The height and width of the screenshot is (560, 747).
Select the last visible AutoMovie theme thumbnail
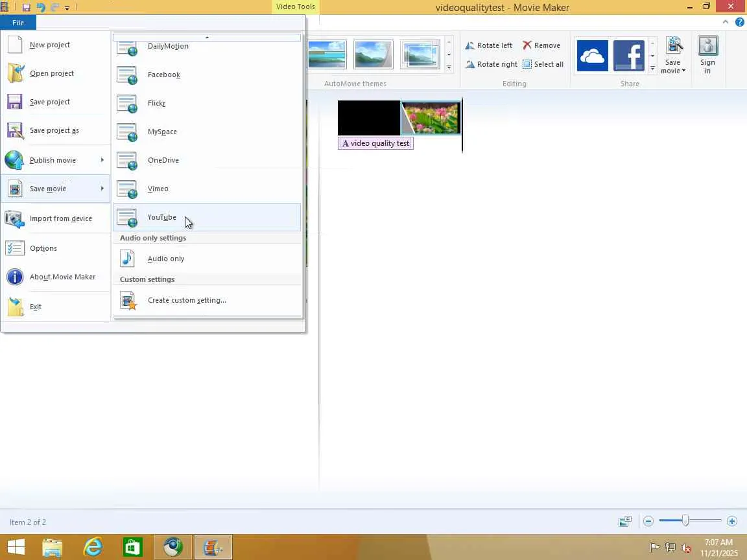coord(420,54)
